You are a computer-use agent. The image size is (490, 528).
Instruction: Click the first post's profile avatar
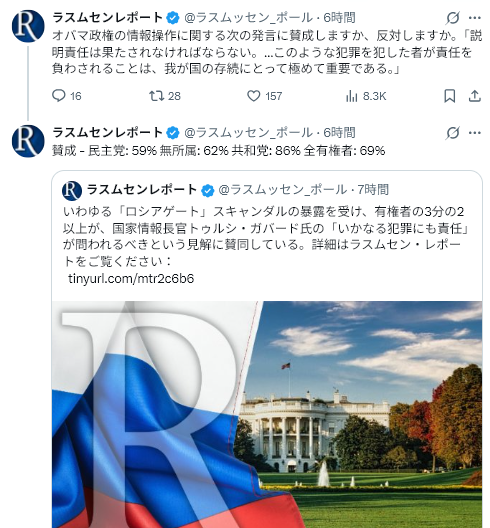[x=28, y=26]
